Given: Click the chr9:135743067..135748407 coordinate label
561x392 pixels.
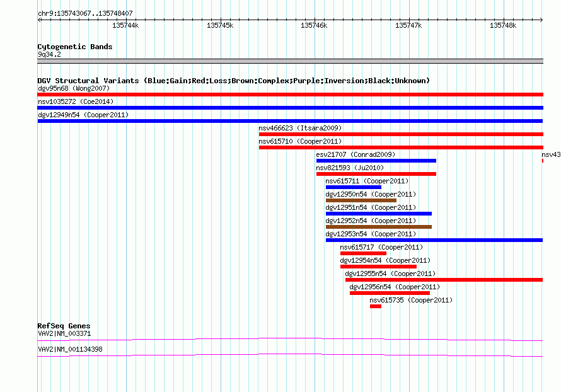Looking at the screenshot, I should pyautogui.click(x=85, y=13).
